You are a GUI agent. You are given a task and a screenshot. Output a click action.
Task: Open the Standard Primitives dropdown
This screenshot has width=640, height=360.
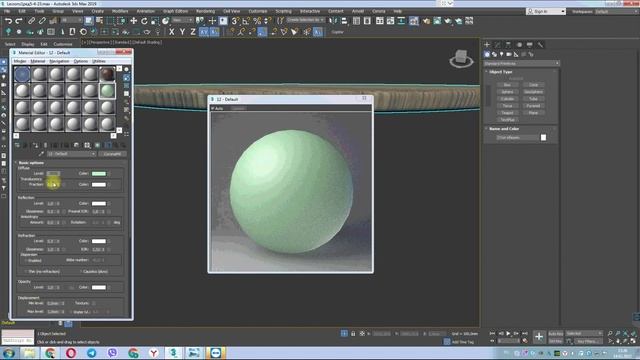tap(521, 63)
